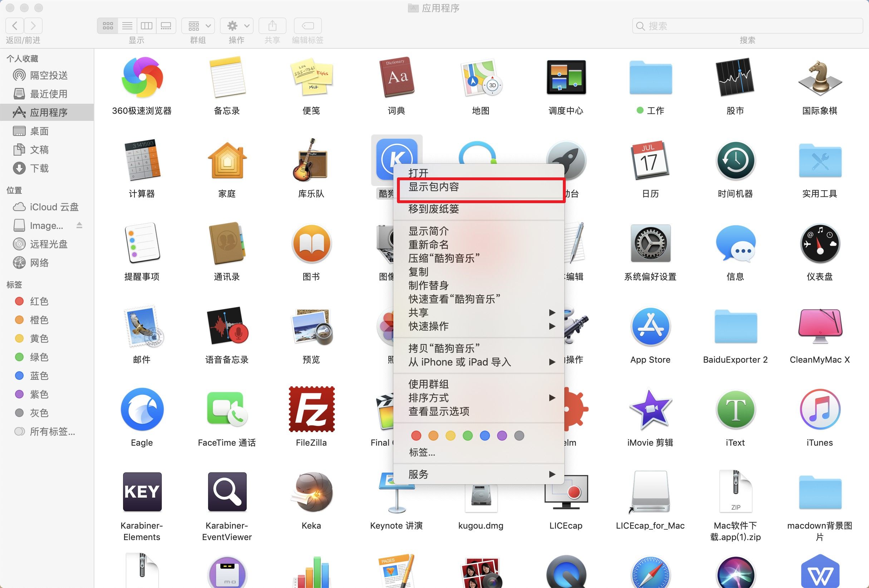The image size is (869, 588).
Task: Switch to column view in toolbar
Action: pos(147,25)
